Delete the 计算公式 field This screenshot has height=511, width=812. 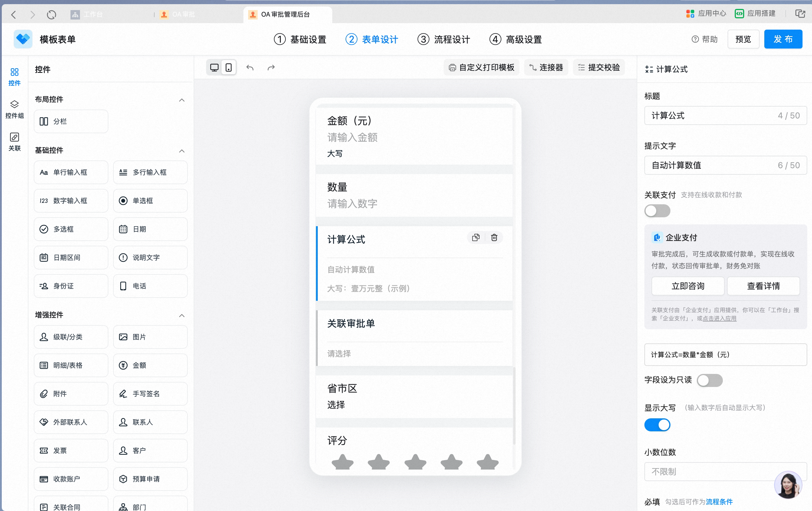coord(494,238)
